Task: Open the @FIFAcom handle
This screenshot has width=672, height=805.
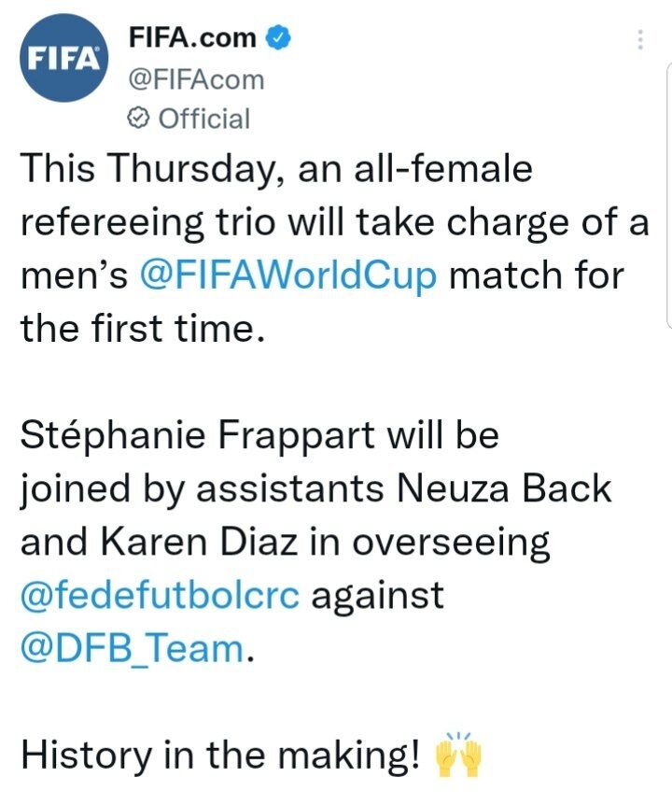Action: point(195,79)
